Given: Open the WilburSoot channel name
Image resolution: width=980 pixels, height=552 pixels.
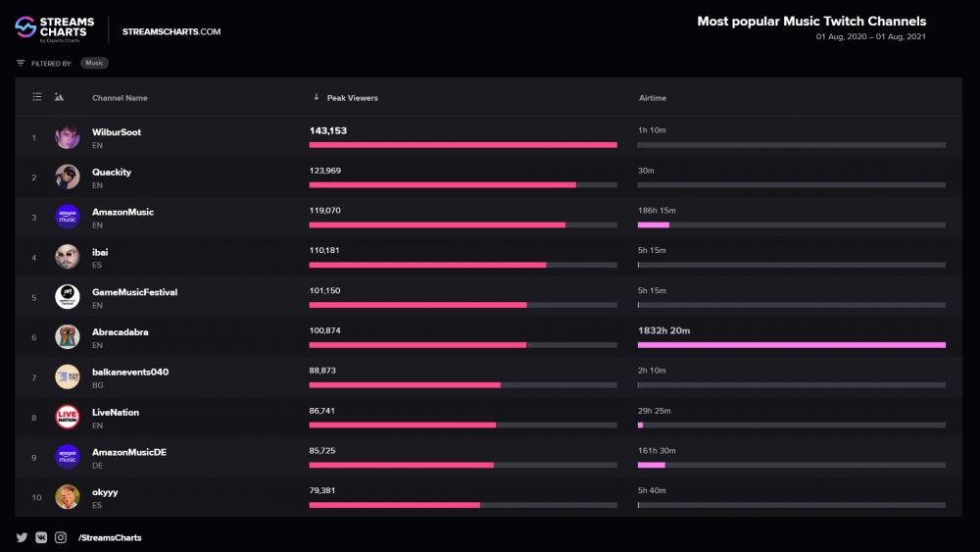Looking at the screenshot, I should (117, 132).
